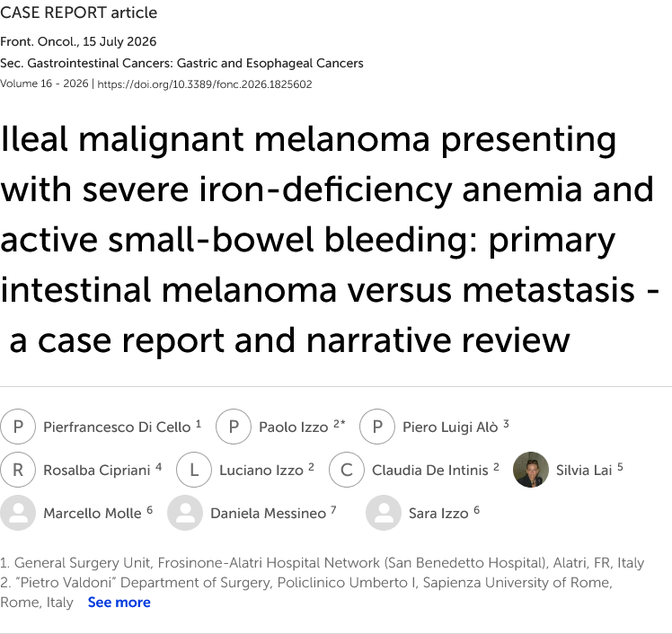Open author name Paolo Izzo

click(293, 427)
